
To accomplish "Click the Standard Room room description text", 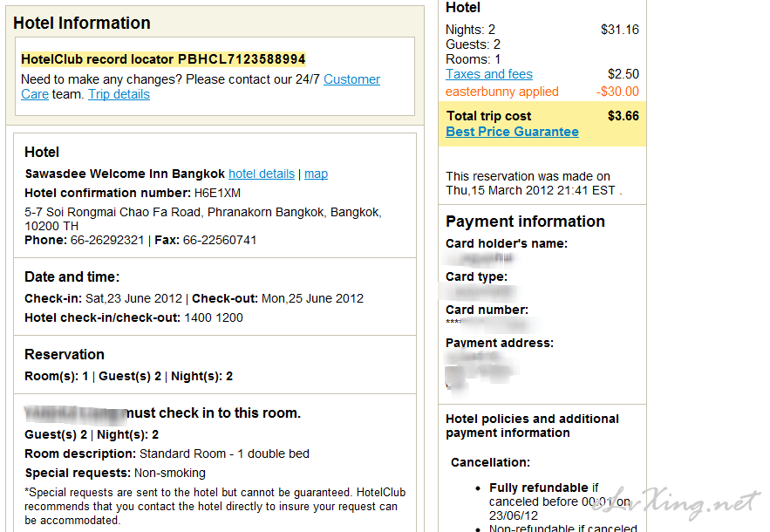I will tap(224, 454).
